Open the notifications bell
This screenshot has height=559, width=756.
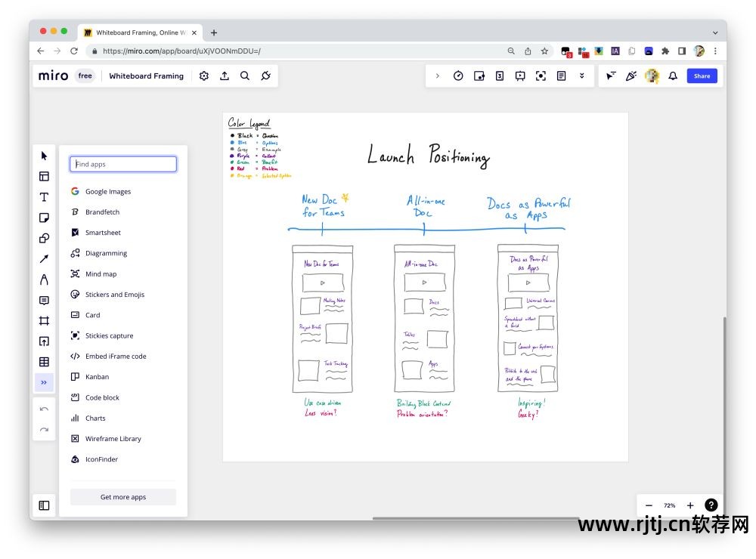pos(673,76)
